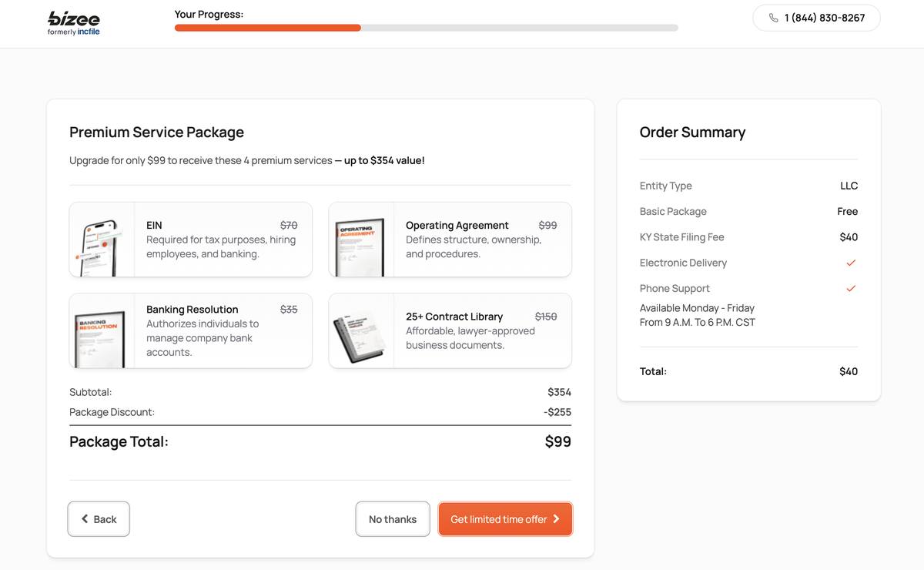924x570 pixels.
Task: Click the right chevron in offer button
Action: [x=556, y=519]
